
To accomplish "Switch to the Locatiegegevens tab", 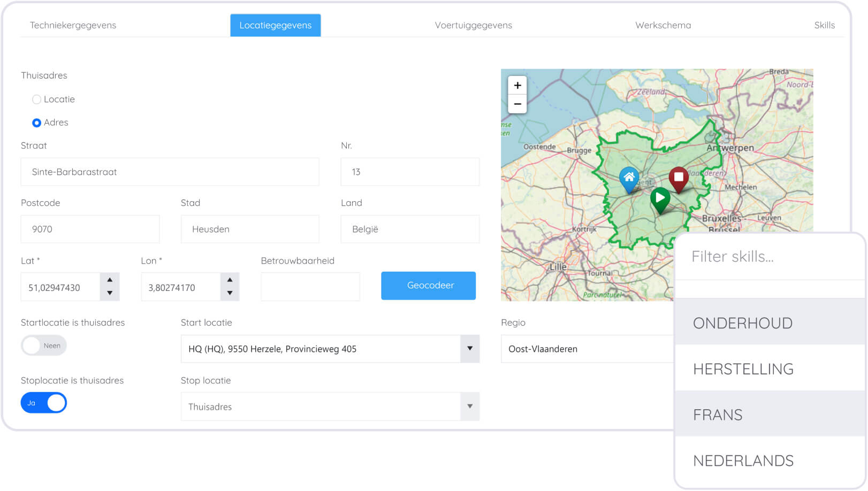I will point(276,25).
